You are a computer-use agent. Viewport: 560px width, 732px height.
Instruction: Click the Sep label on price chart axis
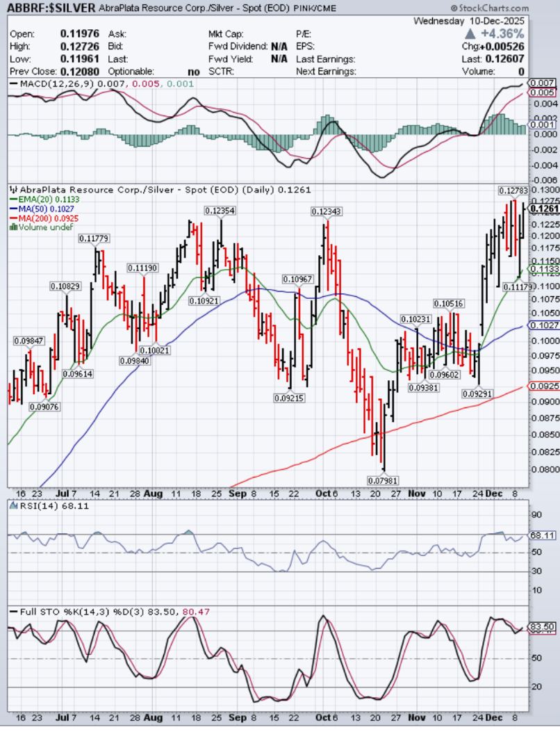238,494
